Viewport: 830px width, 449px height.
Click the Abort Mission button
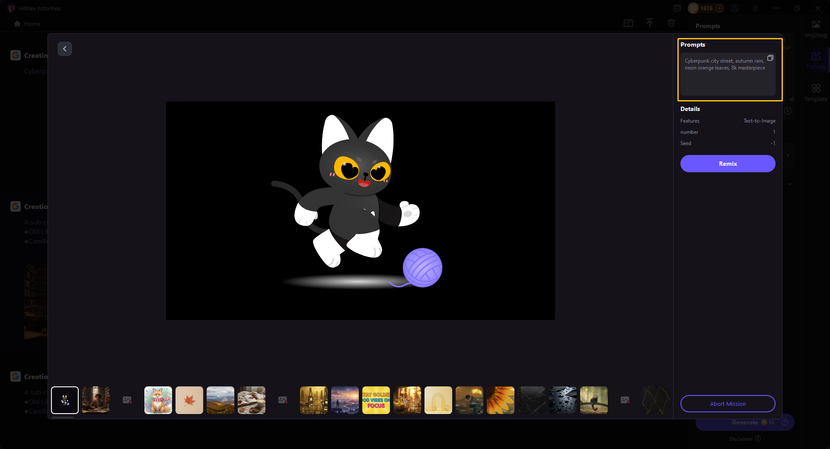pos(728,403)
